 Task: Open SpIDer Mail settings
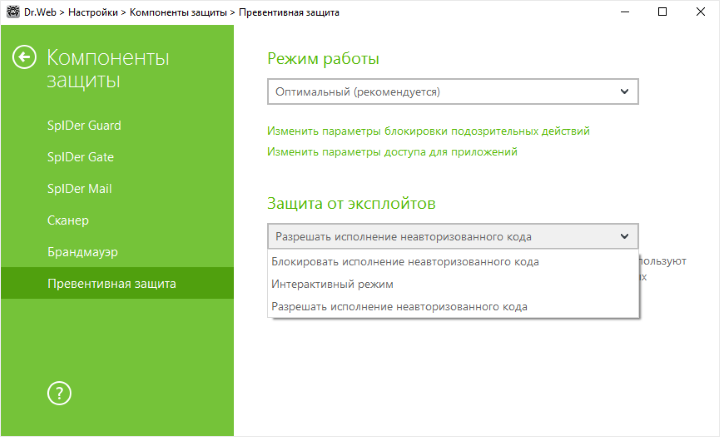point(79,189)
